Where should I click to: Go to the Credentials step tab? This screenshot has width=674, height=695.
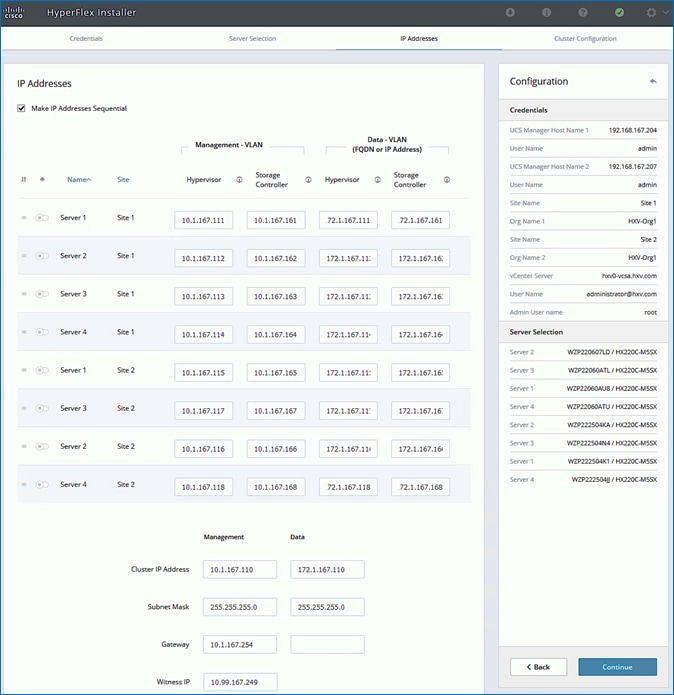tap(86, 39)
